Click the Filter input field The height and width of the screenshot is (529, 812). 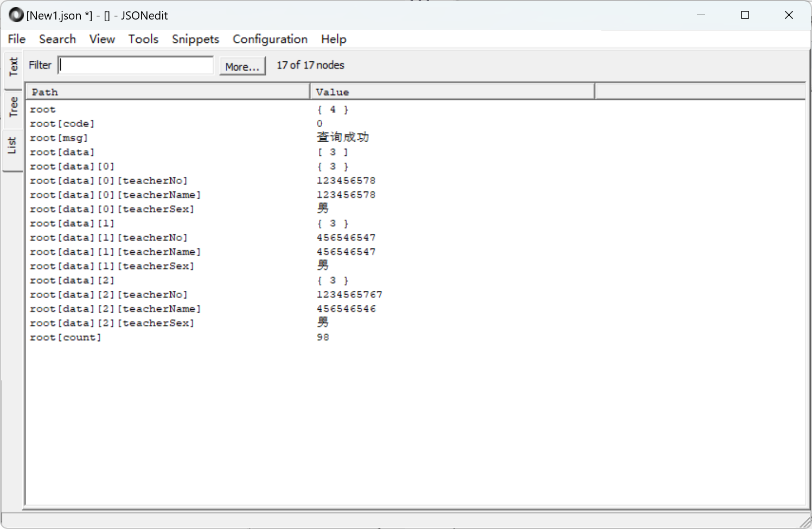coord(136,65)
